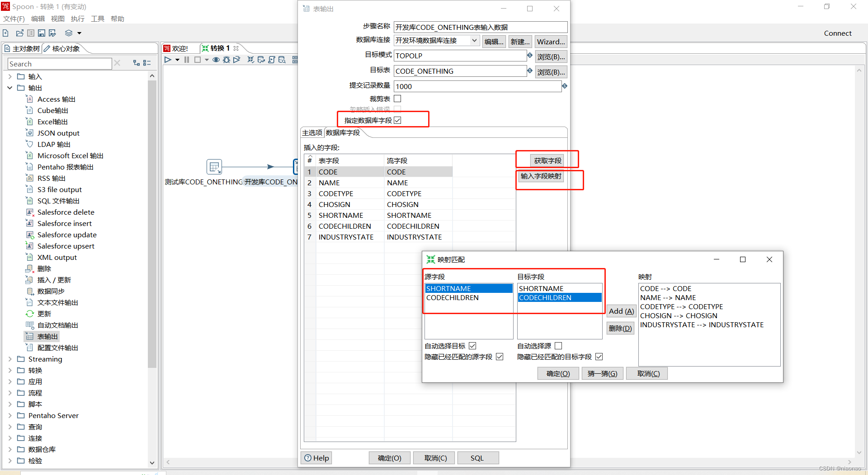Expand the 转换 folder in tree
The width and height of the screenshot is (868, 475).
point(10,370)
